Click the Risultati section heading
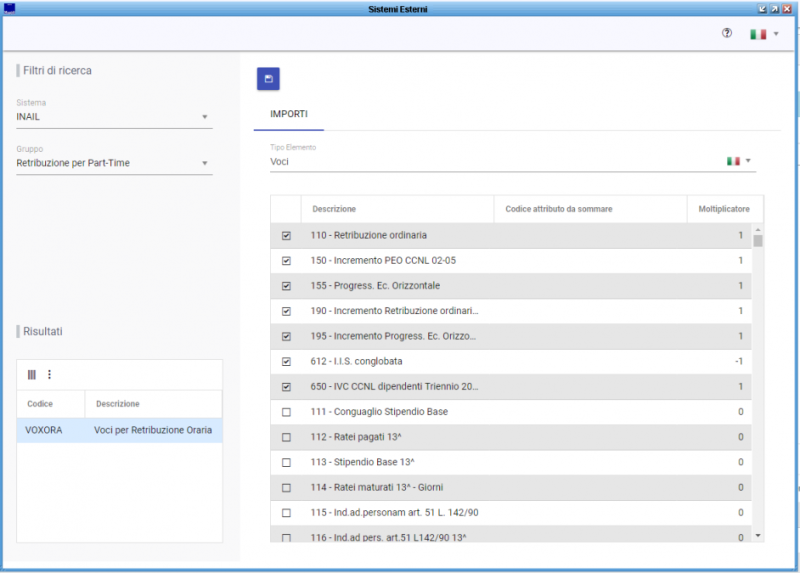 [43, 332]
